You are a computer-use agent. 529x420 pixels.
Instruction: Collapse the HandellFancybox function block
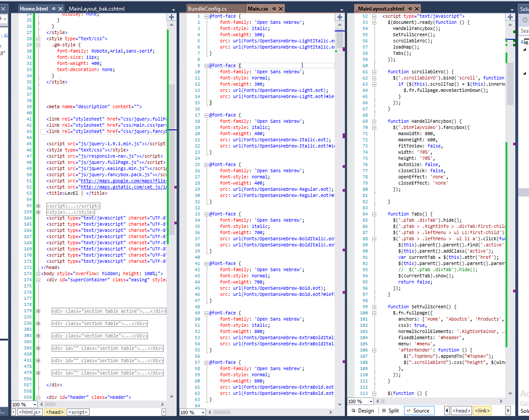pyautogui.click(x=374, y=121)
